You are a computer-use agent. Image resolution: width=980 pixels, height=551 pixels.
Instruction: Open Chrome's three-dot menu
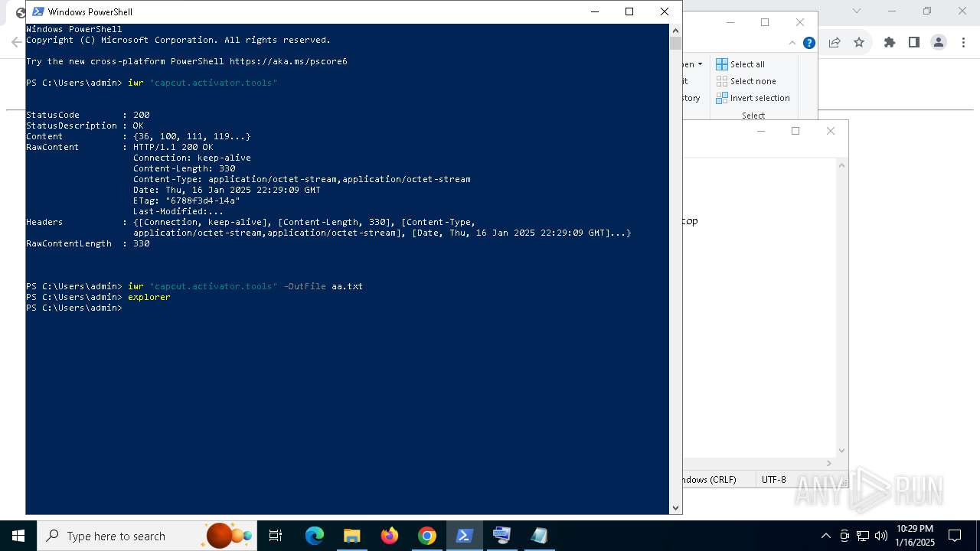pyautogui.click(x=962, y=43)
